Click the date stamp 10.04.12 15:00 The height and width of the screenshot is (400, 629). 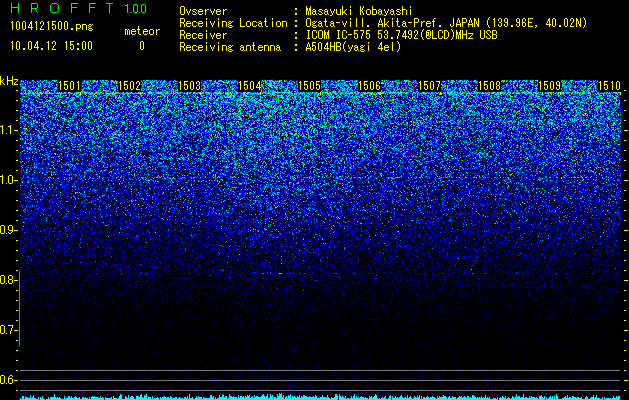pyautogui.click(x=51, y=46)
